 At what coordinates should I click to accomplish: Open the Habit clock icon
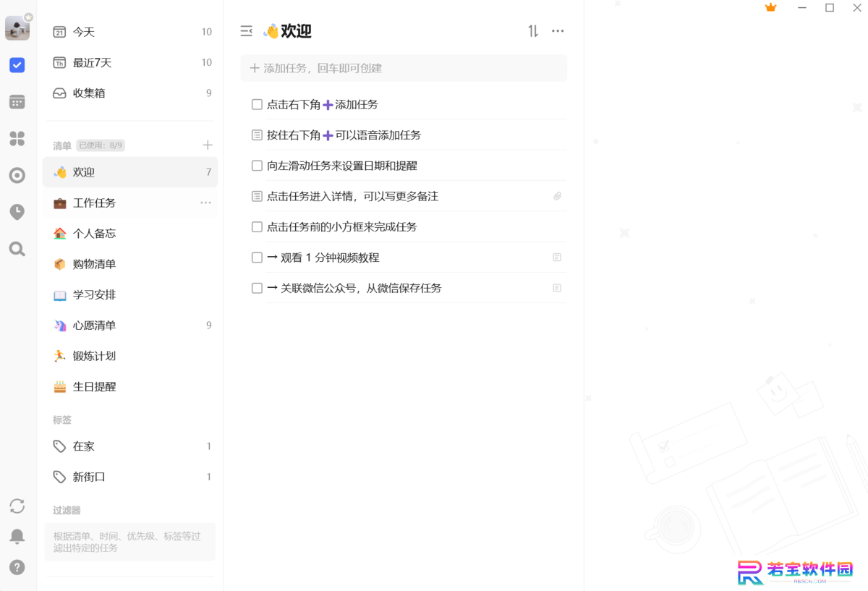(17, 212)
